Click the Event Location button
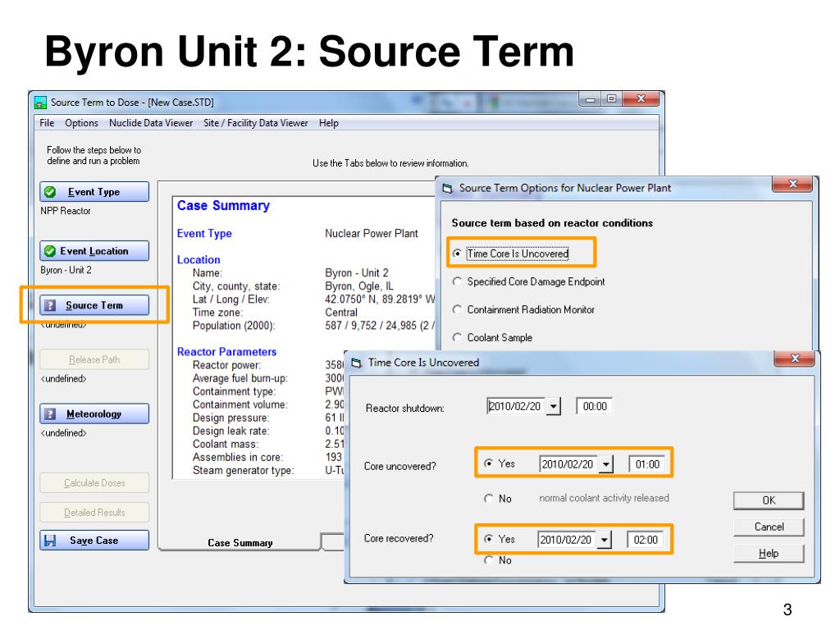The height and width of the screenshot is (630, 840). [x=94, y=251]
